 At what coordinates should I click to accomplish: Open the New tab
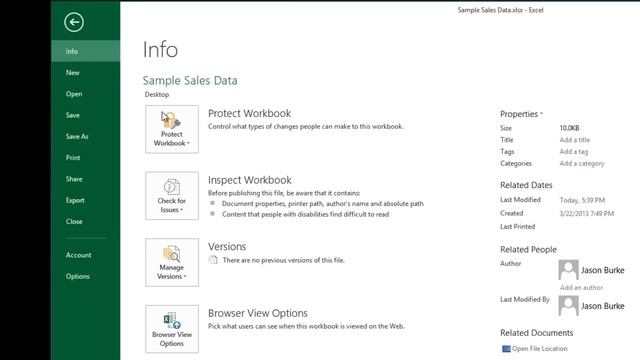pyautogui.click(x=86, y=73)
